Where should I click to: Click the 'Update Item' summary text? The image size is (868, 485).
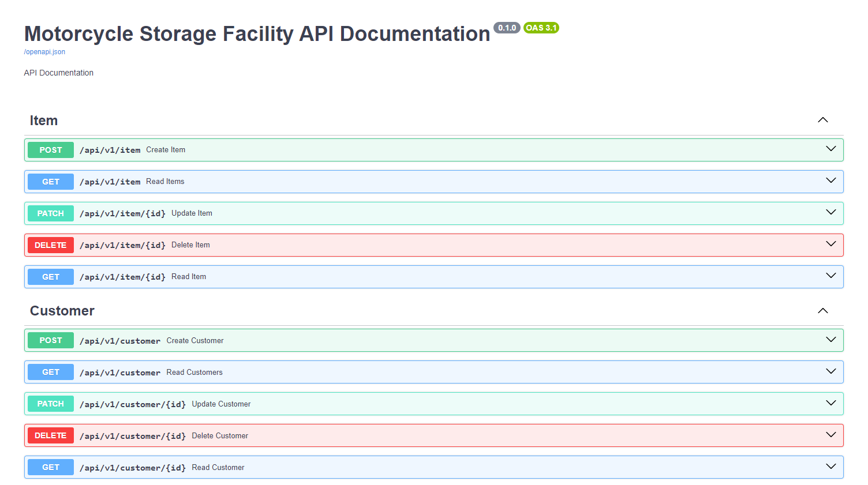click(x=192, y=213)
